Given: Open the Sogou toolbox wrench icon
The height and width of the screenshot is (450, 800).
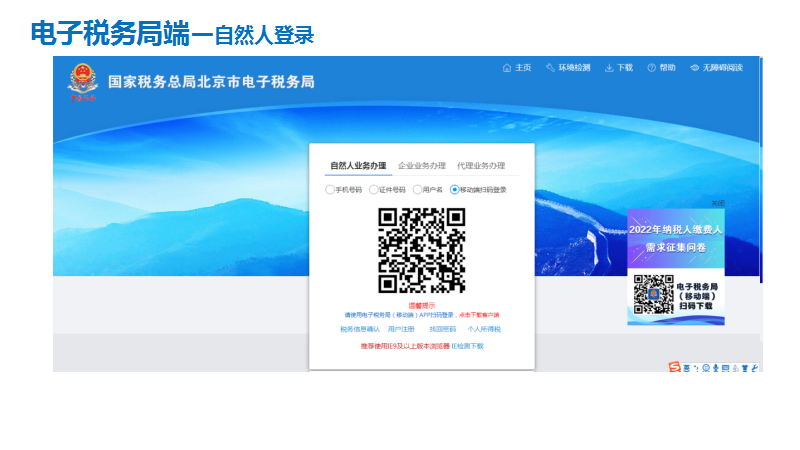Looking at the screenshot, I should (x=755, y=368).
